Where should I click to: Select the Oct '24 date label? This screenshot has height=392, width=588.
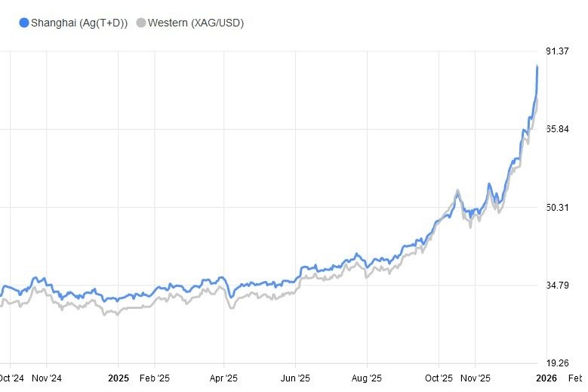[x=11, y=378]
